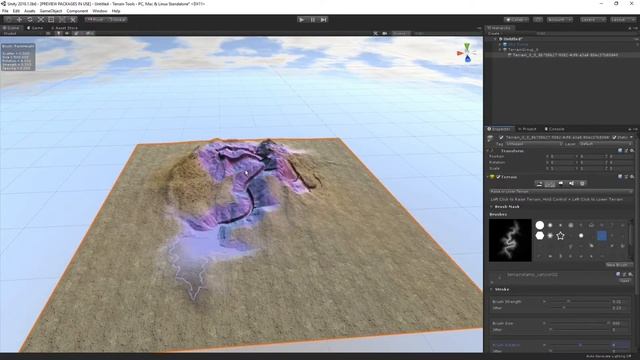This screenshot has width=640, height=360.
Task: Toggle the Global/Local handle rotation button
Action: click(117, 20)
